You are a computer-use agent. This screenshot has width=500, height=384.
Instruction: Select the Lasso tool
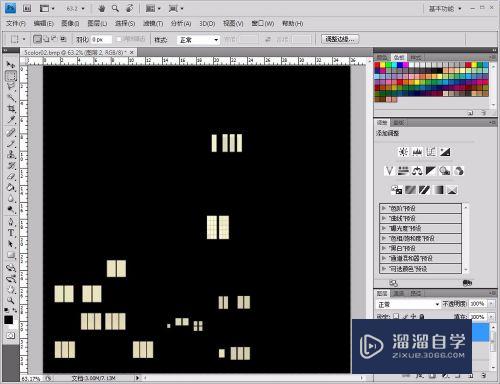[x=11, y=87]
